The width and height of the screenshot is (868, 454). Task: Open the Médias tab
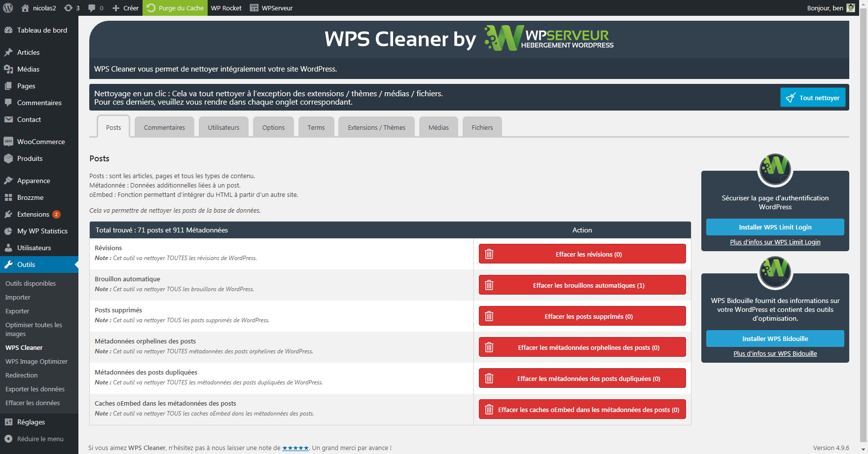tap(438, 127)
